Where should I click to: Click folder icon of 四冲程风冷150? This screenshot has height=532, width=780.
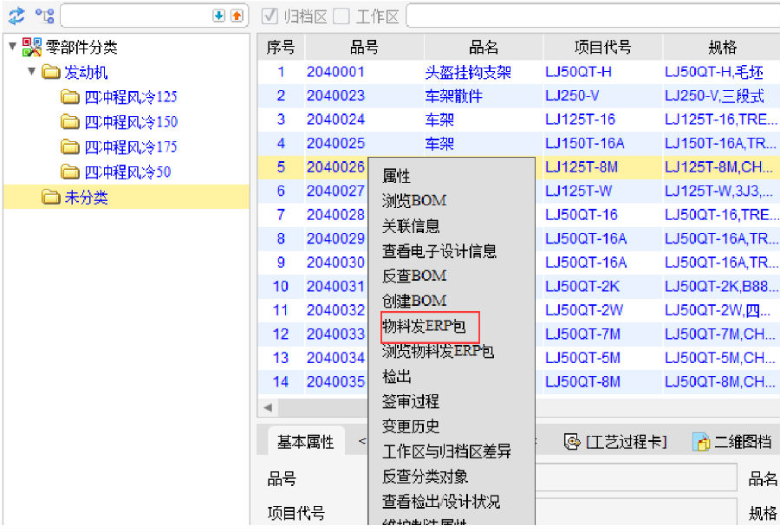(x=70, y=122)
